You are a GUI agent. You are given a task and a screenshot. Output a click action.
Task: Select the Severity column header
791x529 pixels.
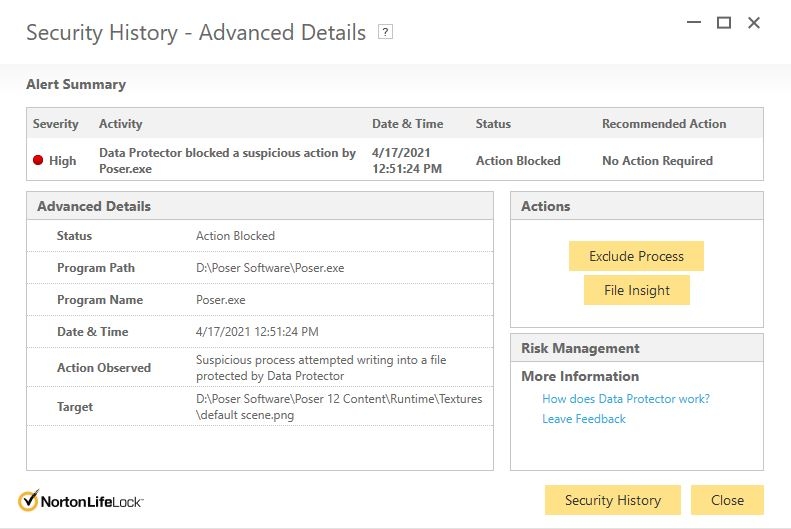[56, 124]
